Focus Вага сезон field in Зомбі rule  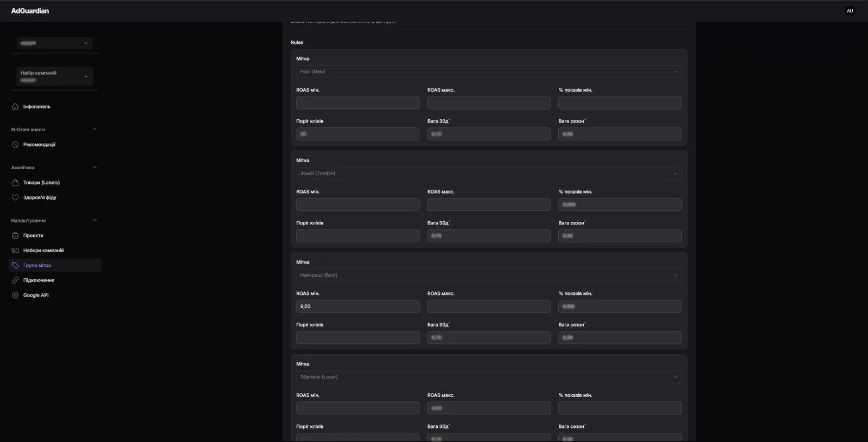click(x=620, y=236)
